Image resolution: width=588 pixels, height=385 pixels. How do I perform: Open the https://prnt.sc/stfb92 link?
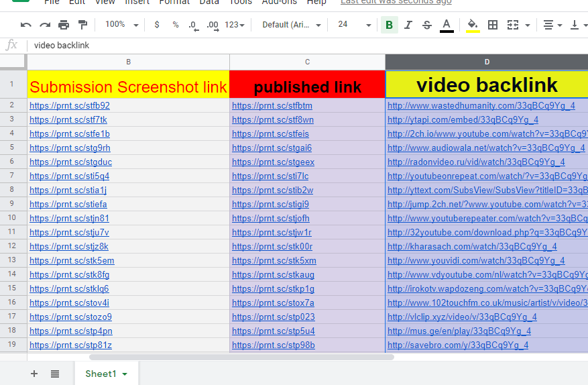click(x=70, y=106)
